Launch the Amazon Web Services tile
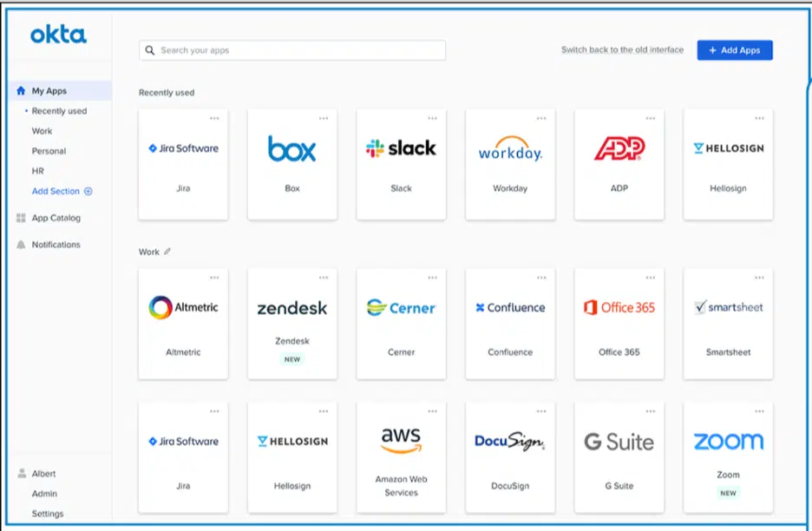The height and width of the screenshot is (531, 812). 401,457
